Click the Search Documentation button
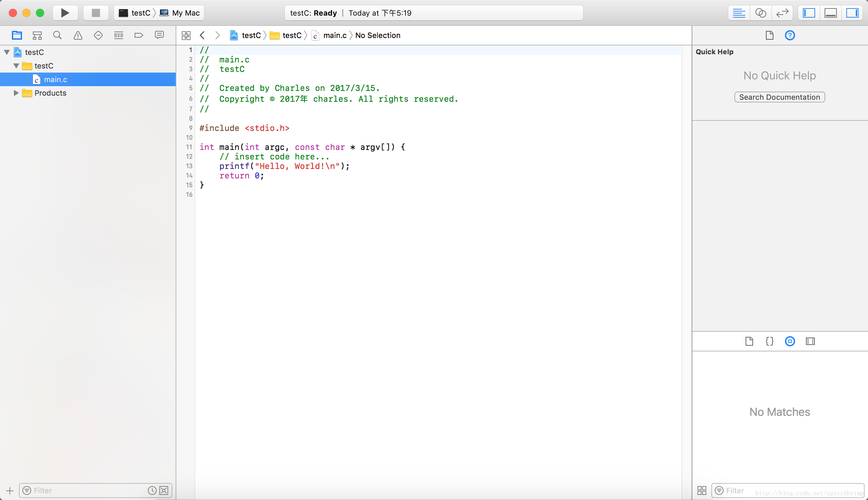The width and height of the screenshot is (868, 500). click(x=780, y=97)
